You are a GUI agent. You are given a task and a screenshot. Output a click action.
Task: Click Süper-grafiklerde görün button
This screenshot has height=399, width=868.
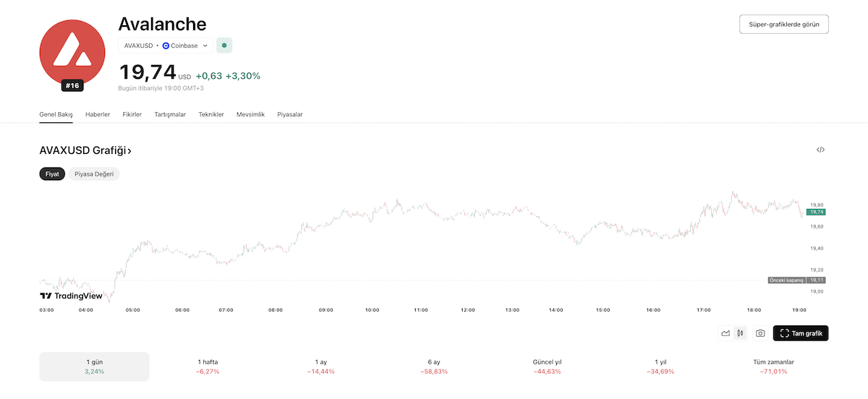click(x=784, y=24)
